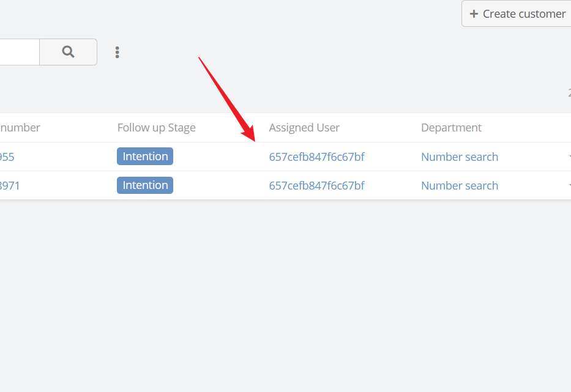Click Intention badge in the 3971 row
This screenshot has height=392, width=571.
(x=145, y=185)
